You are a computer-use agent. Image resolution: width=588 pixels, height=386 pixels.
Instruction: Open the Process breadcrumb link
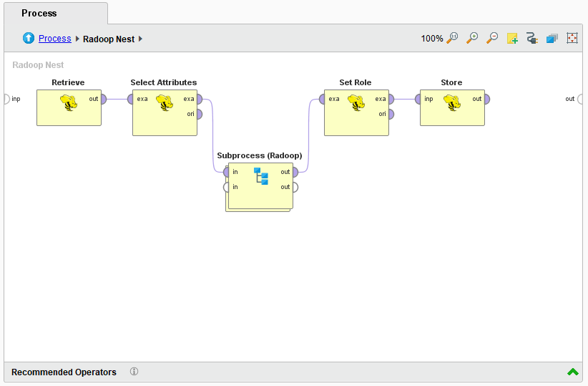pyautogui.click(x=55, y=39)
